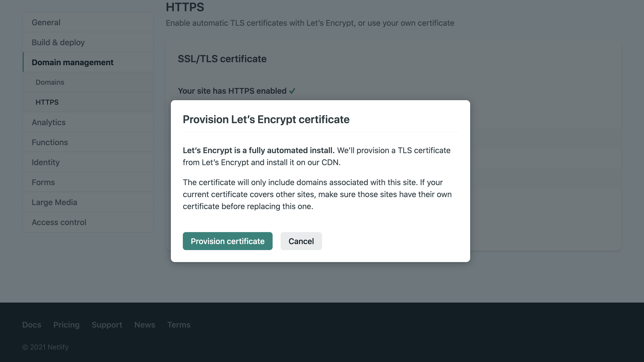Image resolution: width=644 pixels, height=362 pixels.
Task: Select the HTTPS subsection
Action: [x=47, y=102]
